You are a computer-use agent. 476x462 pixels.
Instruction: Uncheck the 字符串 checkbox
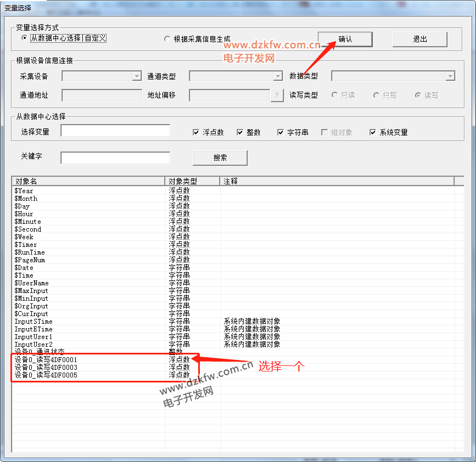tap(281, 132)
